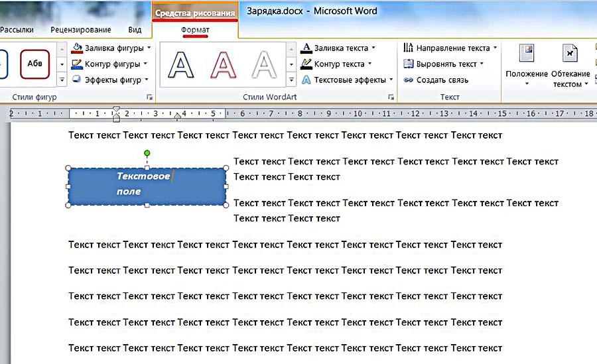Click the word 'Текстовое' inside the text box
The image size is (597, 364).
coord(143,176)
